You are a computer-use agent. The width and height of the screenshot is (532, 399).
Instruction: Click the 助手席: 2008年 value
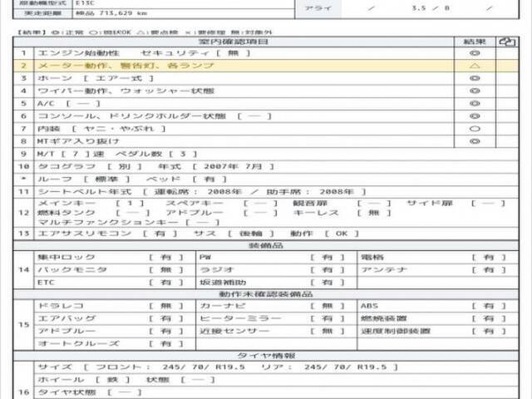(x=316, y=192)
